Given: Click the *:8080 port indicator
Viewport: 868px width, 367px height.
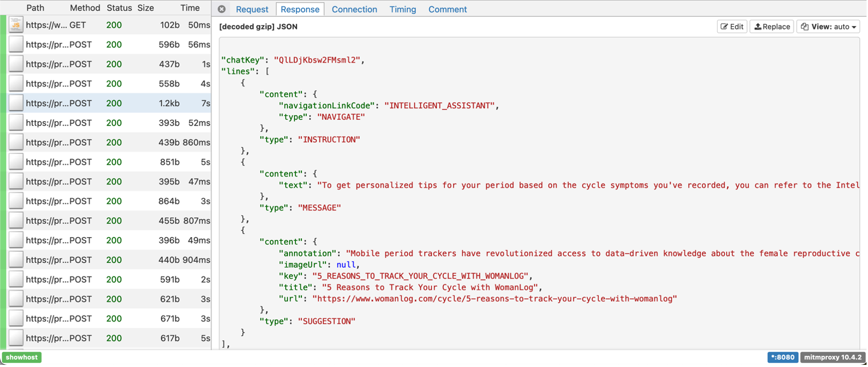Looking at the screenshot, I should point(782,357).
